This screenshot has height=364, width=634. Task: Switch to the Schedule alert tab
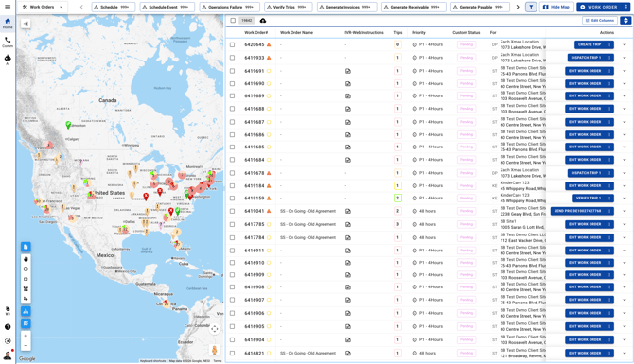click(x=114, y=7)
